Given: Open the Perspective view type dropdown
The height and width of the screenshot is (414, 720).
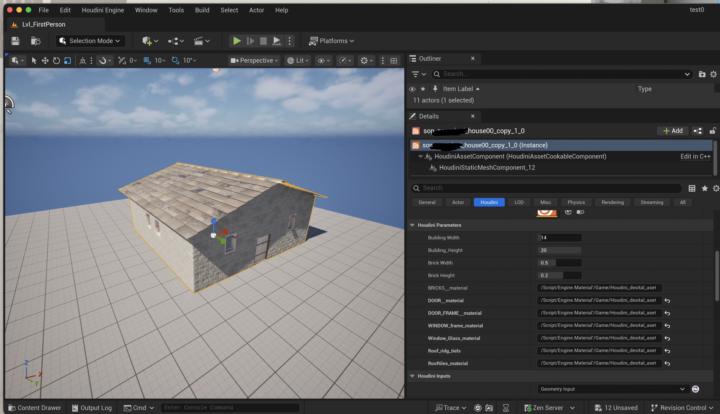Looking at the screenshot, I should point(254,61).
